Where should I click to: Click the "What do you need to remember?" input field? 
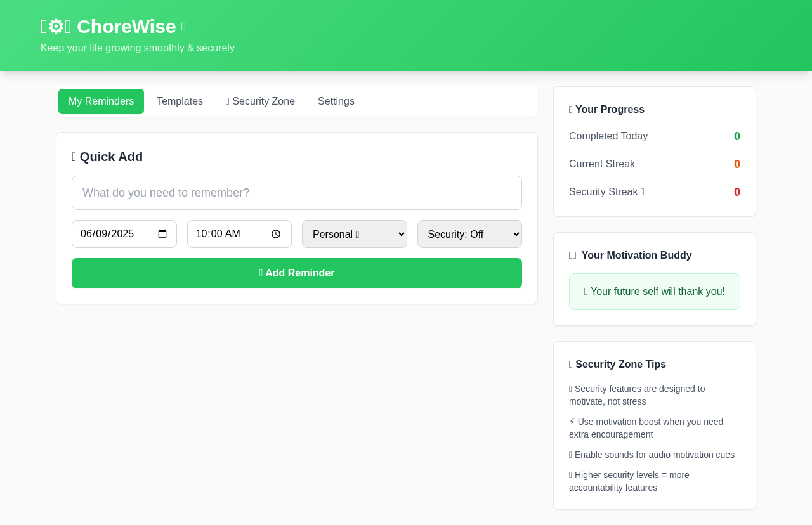tap(297, 192)
